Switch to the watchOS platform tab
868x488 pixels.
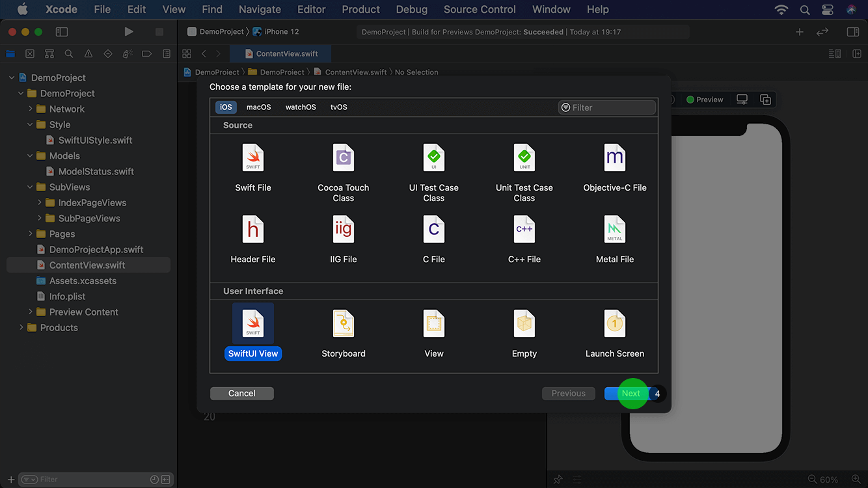pos(301,107)
